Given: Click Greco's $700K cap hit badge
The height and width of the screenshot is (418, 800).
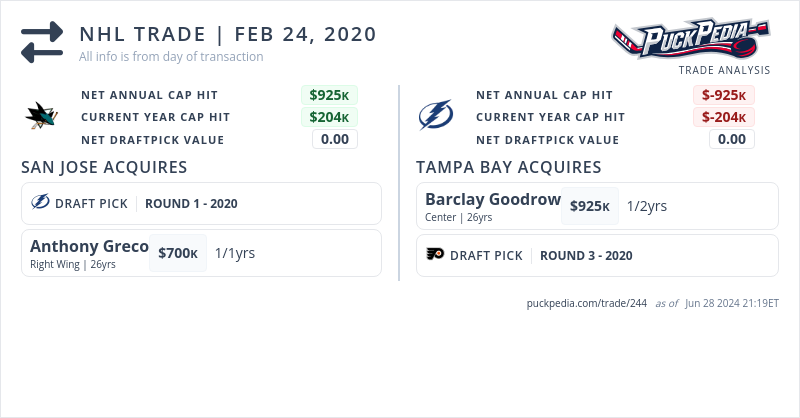Looking at the screenshot, I should pyautogui.click(x=178, y=253).
